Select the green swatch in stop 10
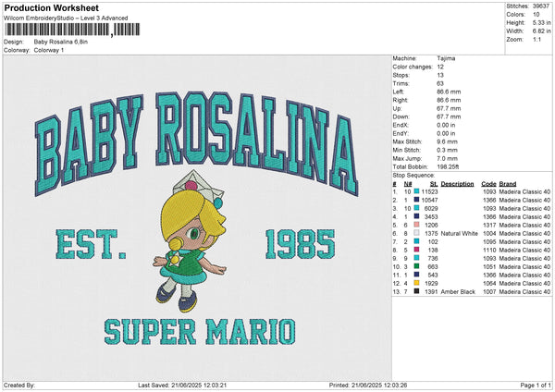The width and height of the screenshot is (555, 392). (x=418, y=266)
